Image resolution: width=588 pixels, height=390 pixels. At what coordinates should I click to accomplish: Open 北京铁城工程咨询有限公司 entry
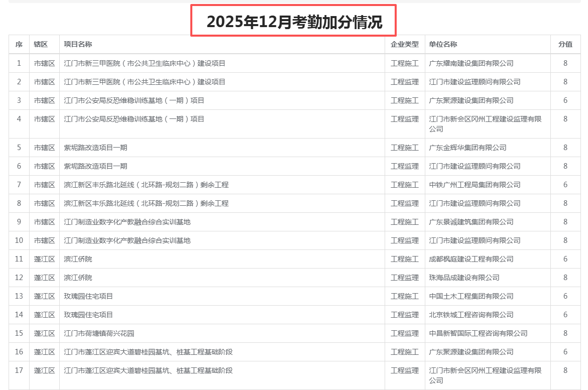[x=471, y=315]
